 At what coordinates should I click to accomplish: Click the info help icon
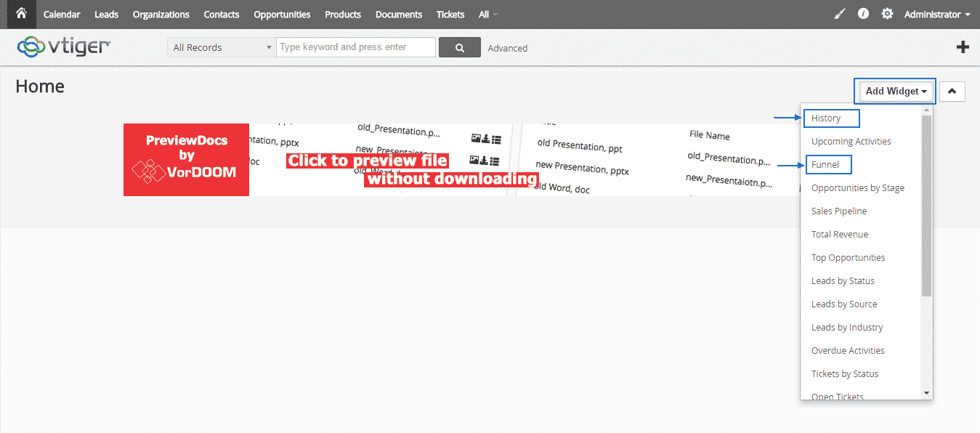point(863,14)
